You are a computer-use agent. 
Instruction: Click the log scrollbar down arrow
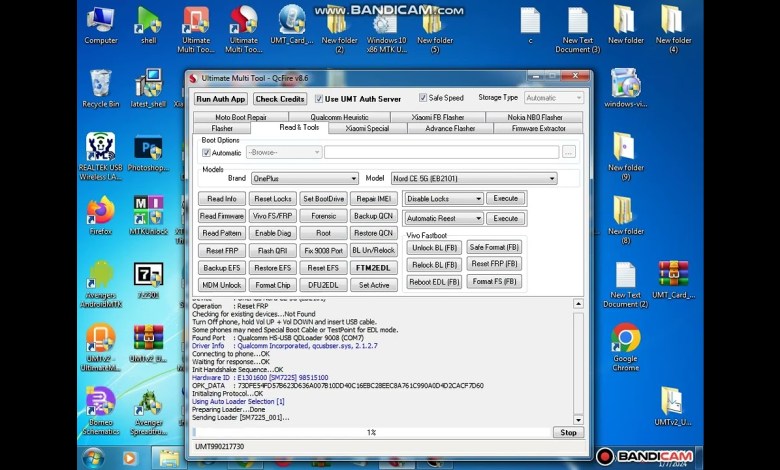pos(578,420)
